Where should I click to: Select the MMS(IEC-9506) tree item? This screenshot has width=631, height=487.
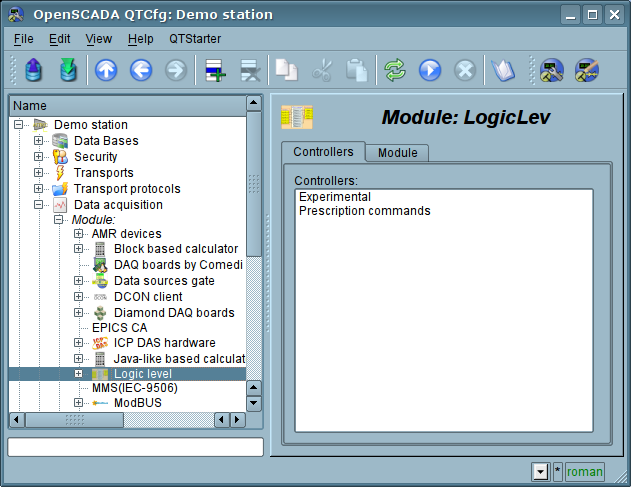(x=135, y=388)
